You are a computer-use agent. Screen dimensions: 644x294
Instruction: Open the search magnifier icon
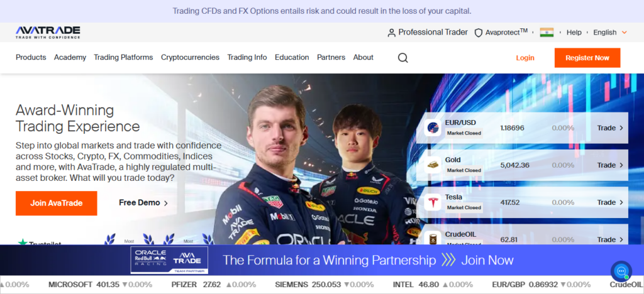pos(403,58)
